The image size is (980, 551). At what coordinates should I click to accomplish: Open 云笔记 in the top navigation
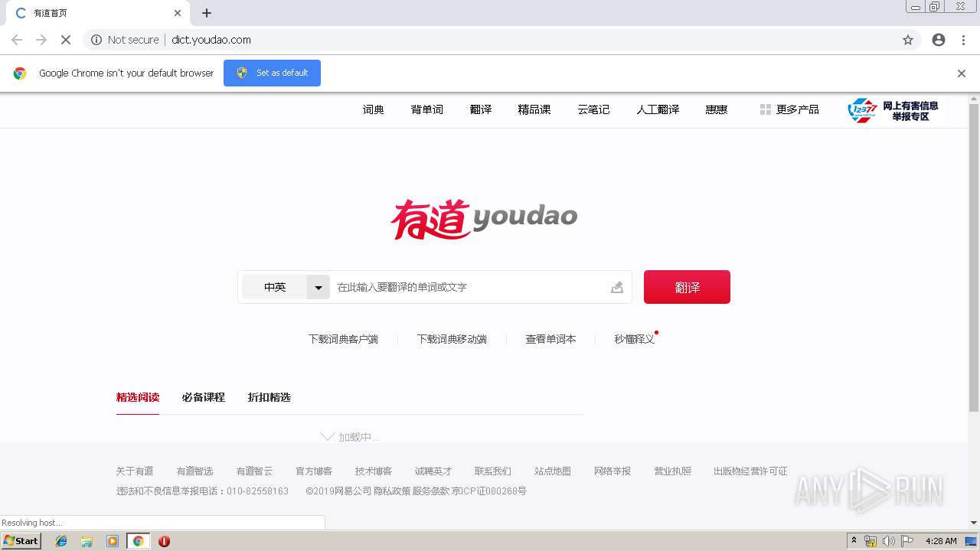[593, 109]
